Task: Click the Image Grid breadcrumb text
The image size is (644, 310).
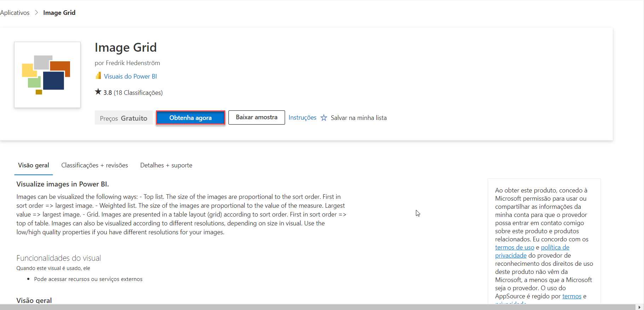Action: click(59, 12)
